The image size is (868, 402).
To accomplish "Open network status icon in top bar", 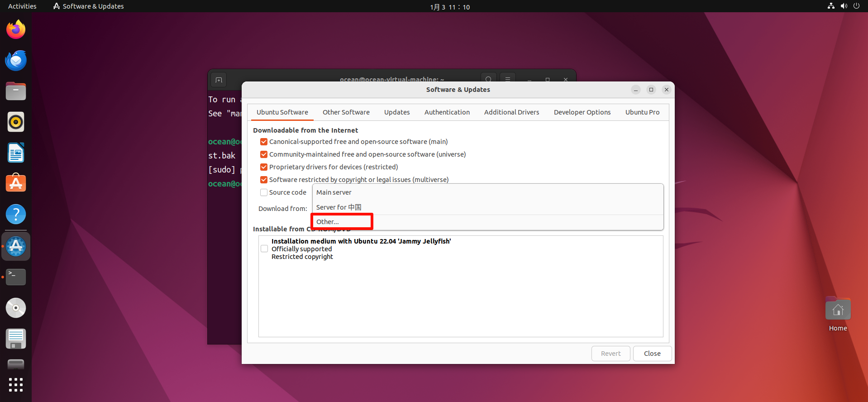I will 831,6.
